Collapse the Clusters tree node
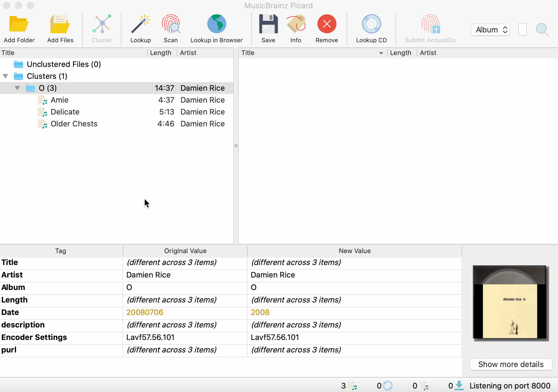Viewport: 558px width, 392px height. tap(5, 76)
